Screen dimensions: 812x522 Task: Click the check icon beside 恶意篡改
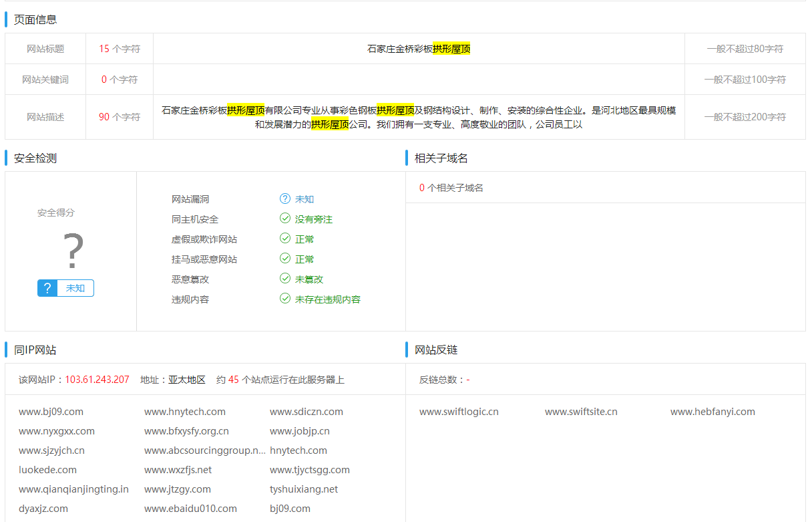coord(285,279)
